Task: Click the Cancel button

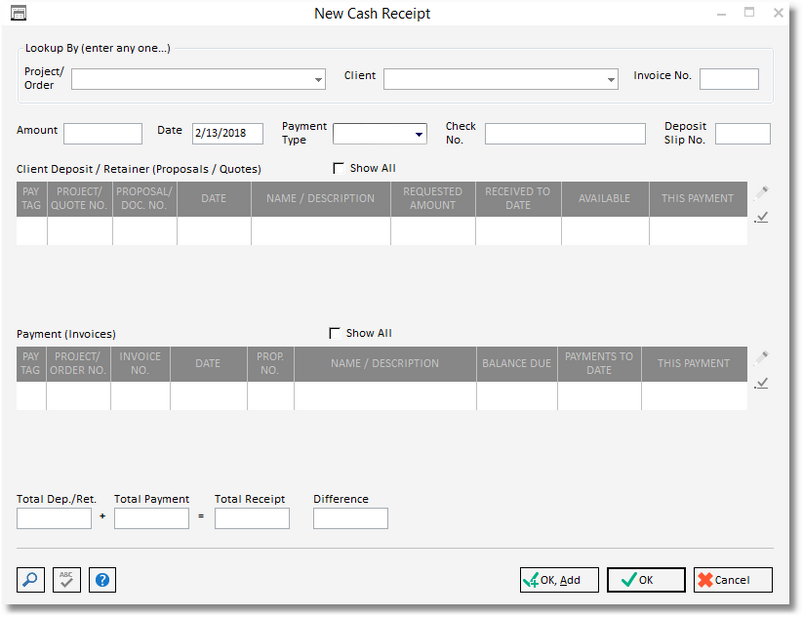Action: click(x=733, y=580)
